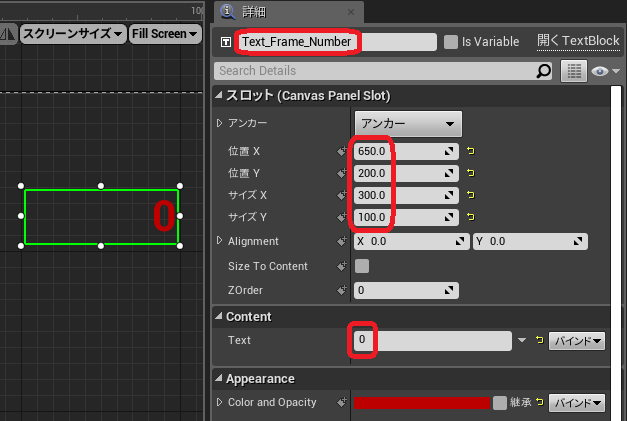
Task: Click the Text_Frame_Number name field
Action: click(x=337, y=42)
